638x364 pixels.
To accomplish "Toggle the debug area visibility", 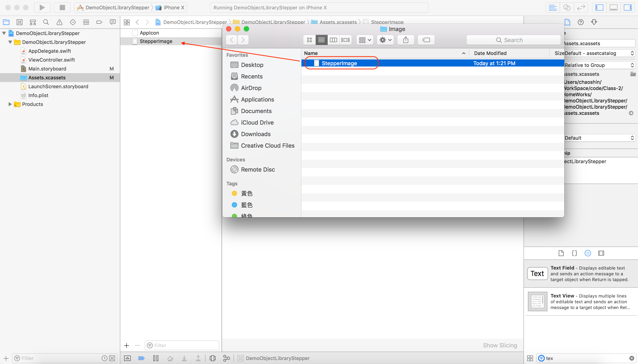I will click(x=614, y=8).
